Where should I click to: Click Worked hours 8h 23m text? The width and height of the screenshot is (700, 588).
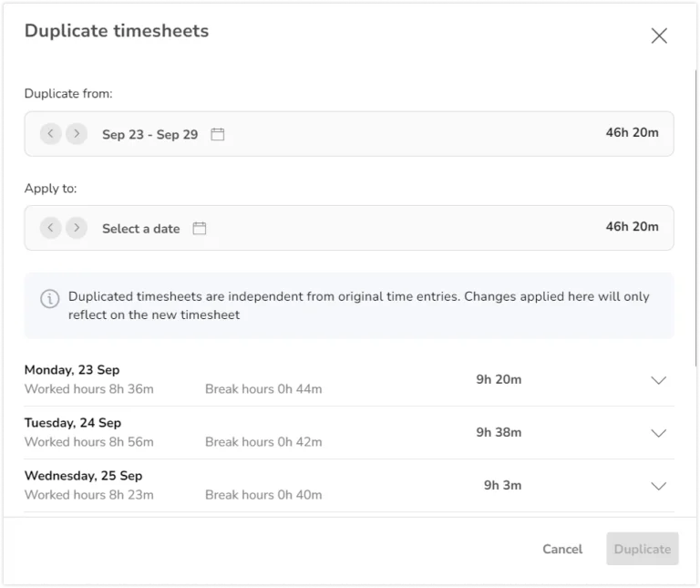point(88,495)
